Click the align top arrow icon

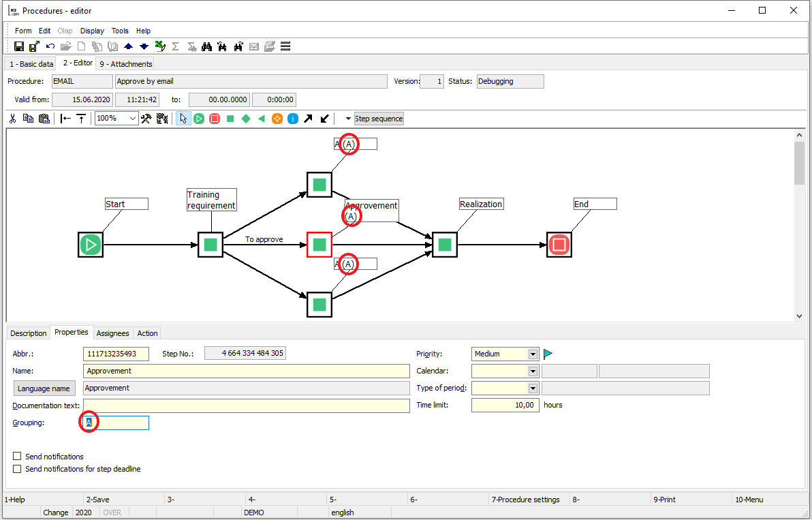pyautogui.click(x=81, y=119)
